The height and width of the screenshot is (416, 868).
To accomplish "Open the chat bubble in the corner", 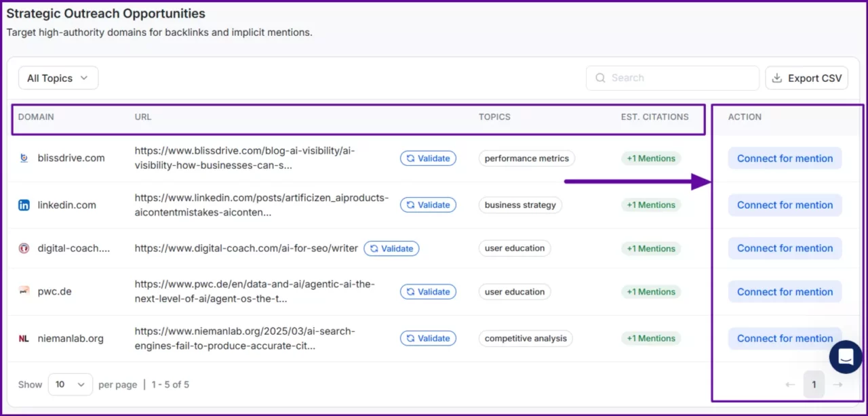I will click(845, 357).
